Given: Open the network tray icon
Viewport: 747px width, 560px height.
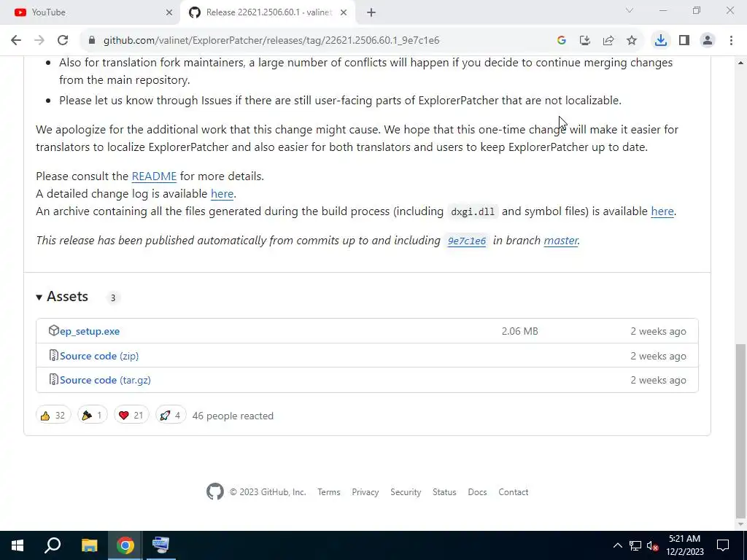Looking at the screenshot, I should [x=635, y=545].
